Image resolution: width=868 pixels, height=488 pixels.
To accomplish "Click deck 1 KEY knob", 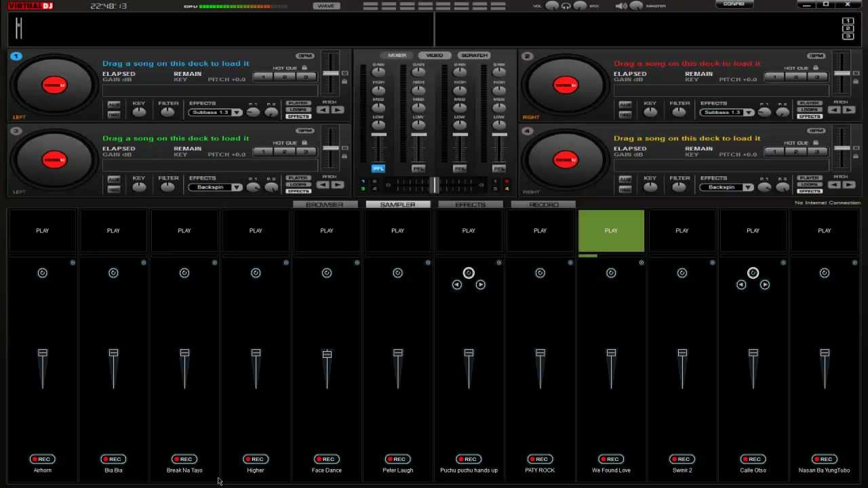I will tap(139, 113).
